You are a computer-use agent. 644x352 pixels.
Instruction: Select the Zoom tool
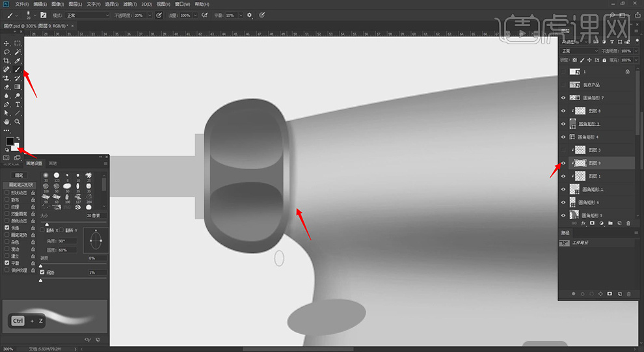(18, 122)
